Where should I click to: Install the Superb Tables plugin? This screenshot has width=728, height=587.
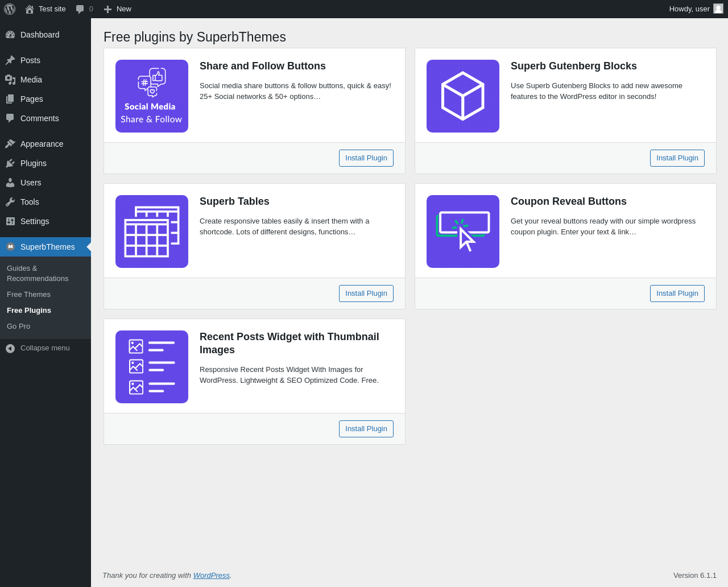[366, 293]
